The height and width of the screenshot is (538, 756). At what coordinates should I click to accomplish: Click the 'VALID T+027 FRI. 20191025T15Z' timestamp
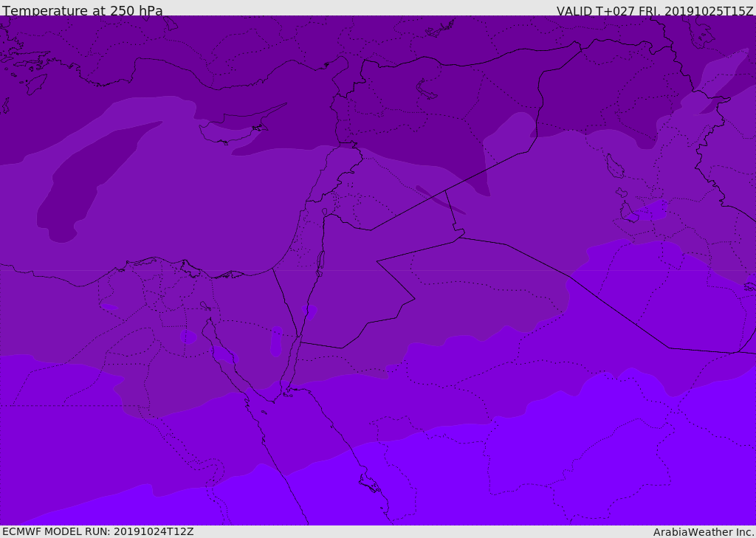pyautogui.click(x=655, y=10)
